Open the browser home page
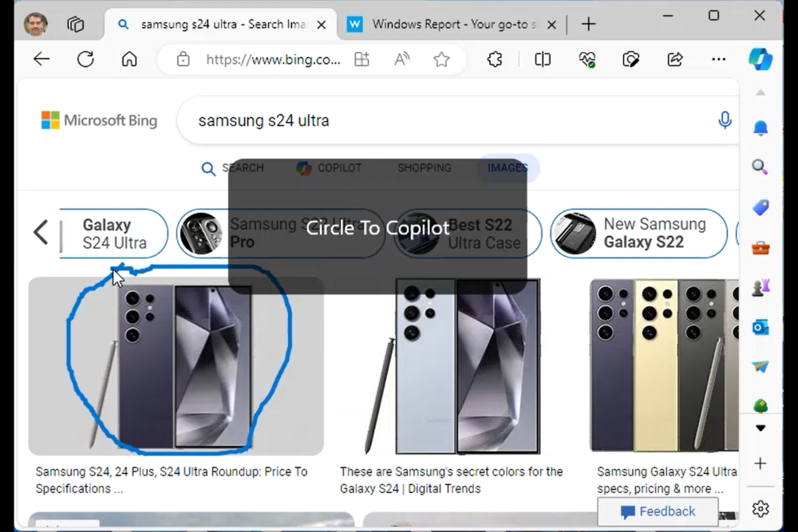 tap(129, 60)
